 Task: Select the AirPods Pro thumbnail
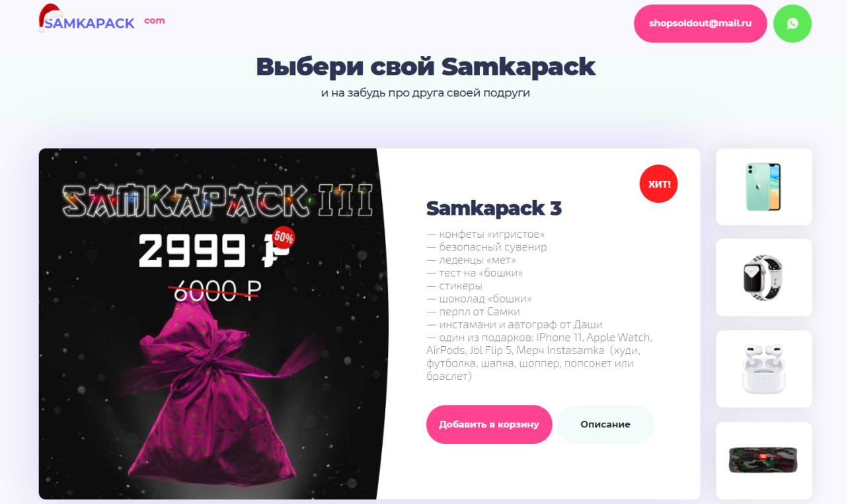[x=763, y=369]
